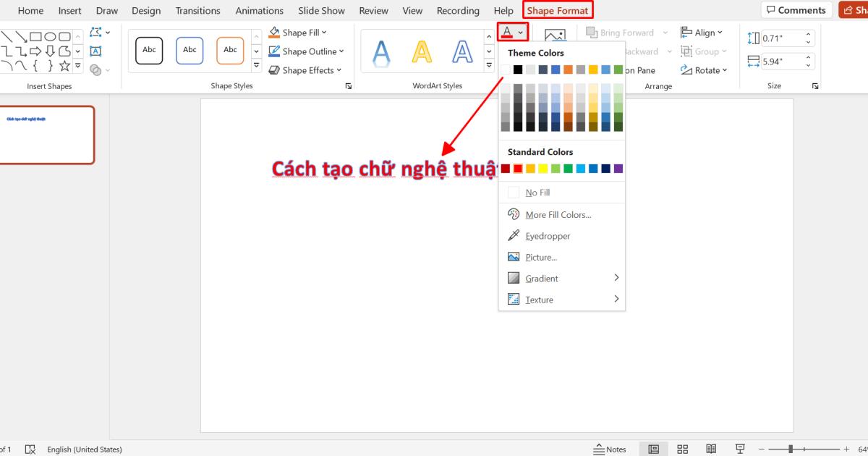Click the first slide thumbnail
Screen dimensions: 868x456
tap(47, 135)
